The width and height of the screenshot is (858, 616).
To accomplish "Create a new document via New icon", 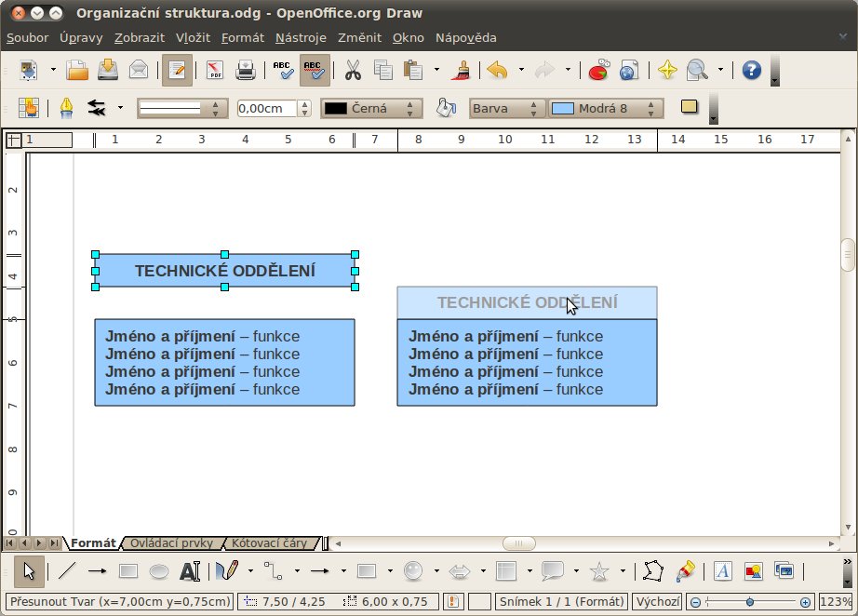I will [x=29, y=70].
